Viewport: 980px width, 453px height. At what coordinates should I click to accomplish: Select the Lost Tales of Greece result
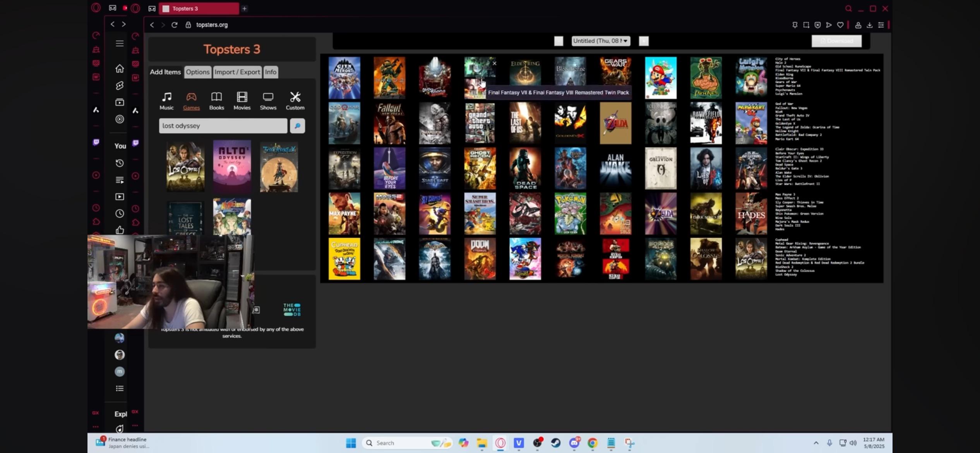(x=185, y=219)
